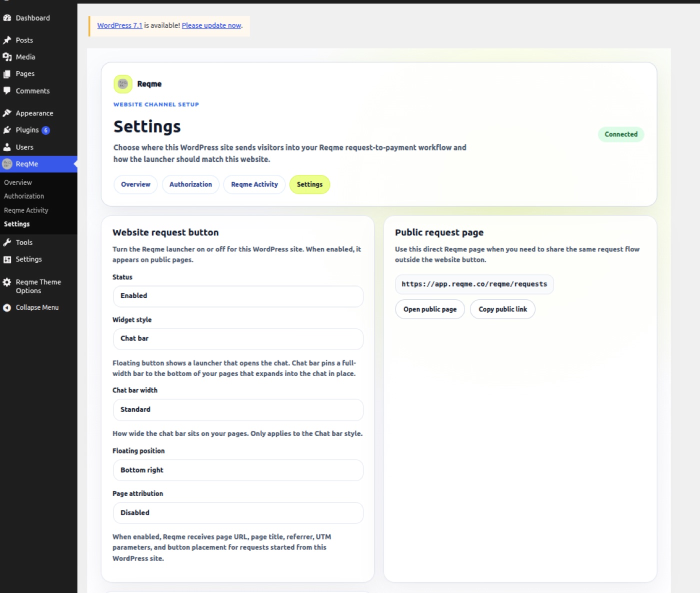Click the Media icon in sidebar

pos(7,57)
